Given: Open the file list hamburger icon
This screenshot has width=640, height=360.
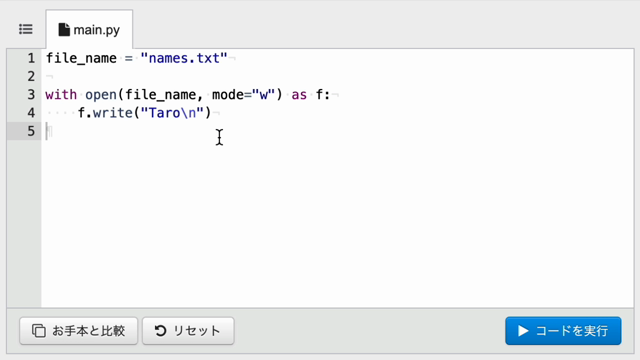Looking at the screenshot, I should [x=26, y=29].
